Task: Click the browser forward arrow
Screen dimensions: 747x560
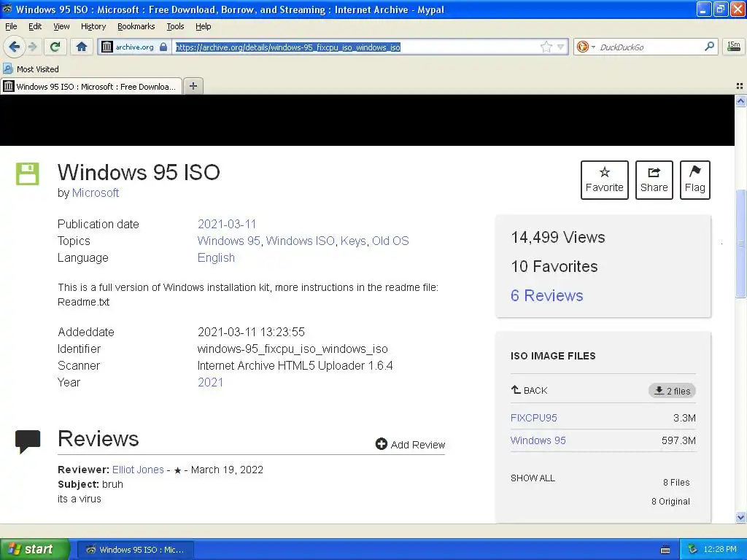Action: [33, 47]
